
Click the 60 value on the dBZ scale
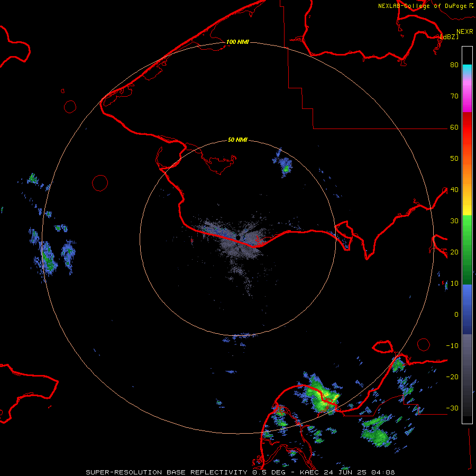(x=454, y=127)
